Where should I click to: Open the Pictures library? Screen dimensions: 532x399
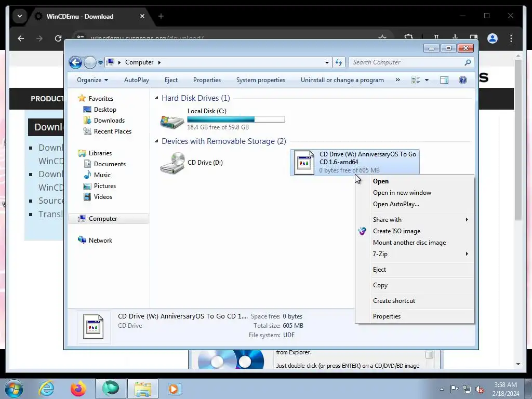(x=104, y=186)
